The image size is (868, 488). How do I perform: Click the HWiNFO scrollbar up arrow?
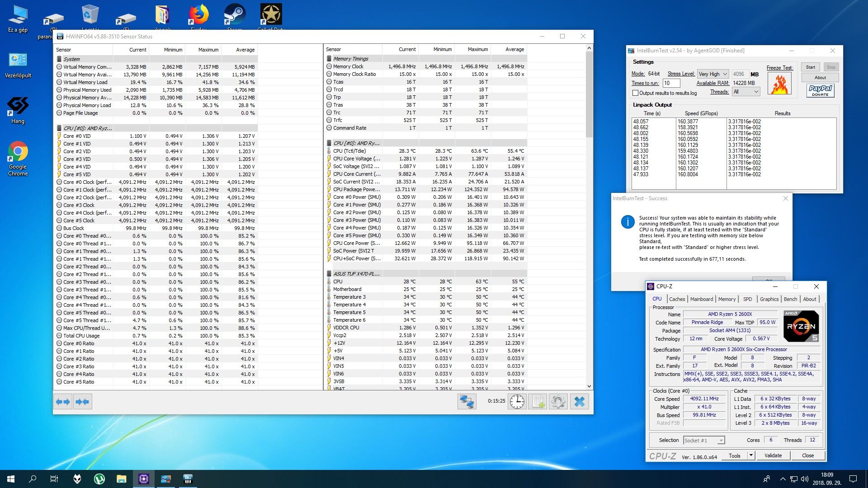589,48
